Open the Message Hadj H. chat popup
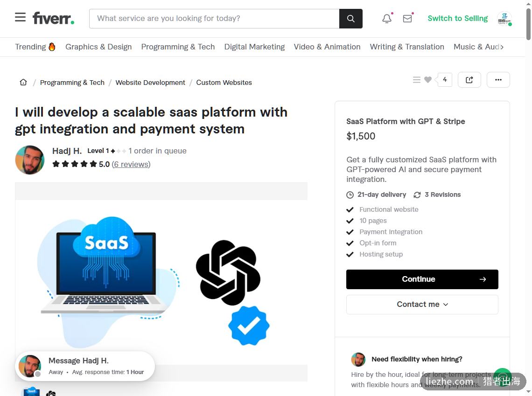The width and height of the screenshot is (532, 396). 85,366
